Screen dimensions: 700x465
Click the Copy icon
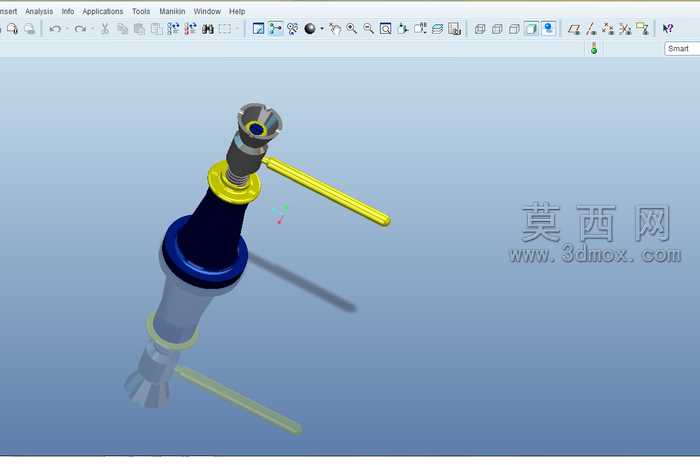point(122,29)
